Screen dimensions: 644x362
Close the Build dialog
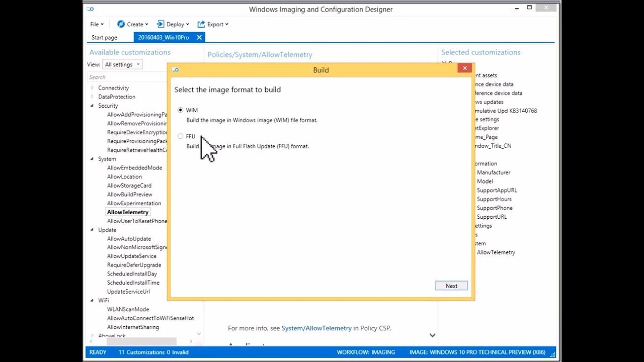click(x=465, y=68)
